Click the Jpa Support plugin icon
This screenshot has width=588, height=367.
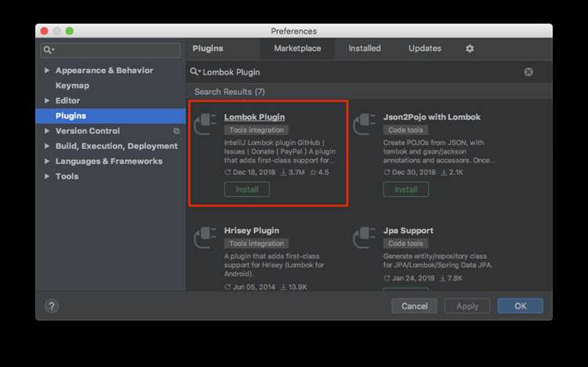point(364,238)
